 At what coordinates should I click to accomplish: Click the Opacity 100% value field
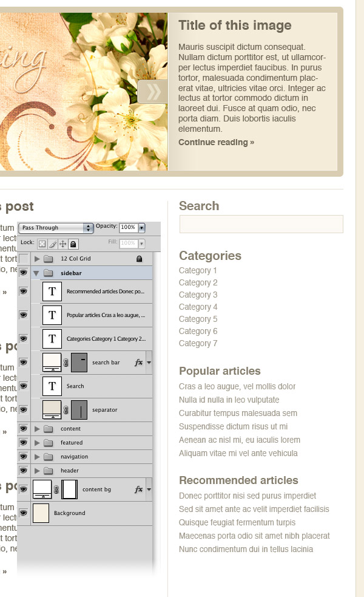click(129, 228)
